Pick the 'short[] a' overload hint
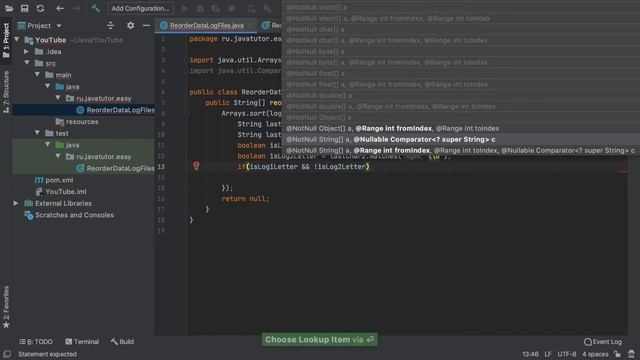The width and height of the screenshot is (640, 360). (x=461, y=7)
